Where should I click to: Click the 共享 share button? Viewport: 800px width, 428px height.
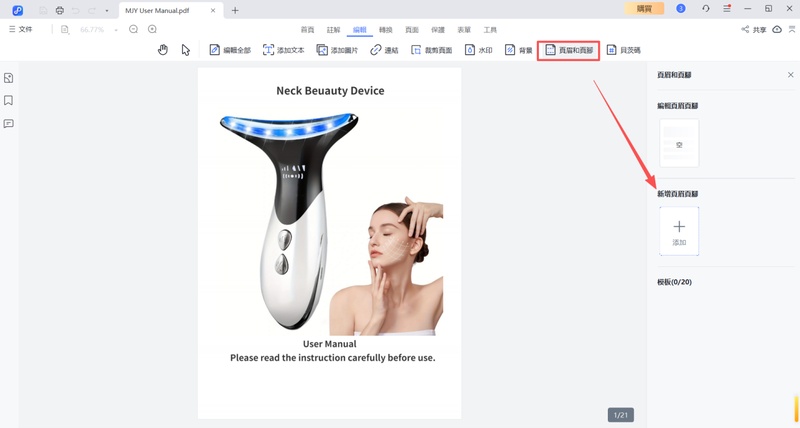coord(753,29)
